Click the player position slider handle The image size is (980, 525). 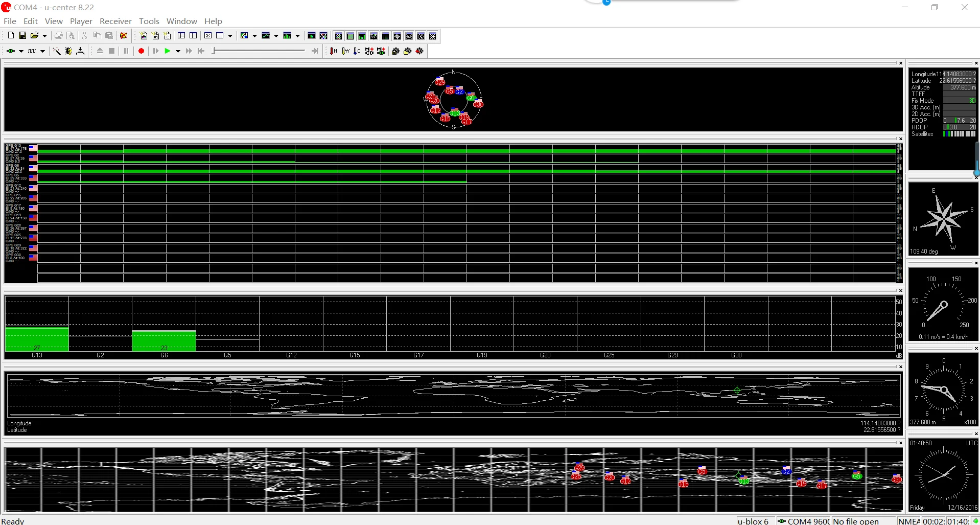[x=214, y=51]
